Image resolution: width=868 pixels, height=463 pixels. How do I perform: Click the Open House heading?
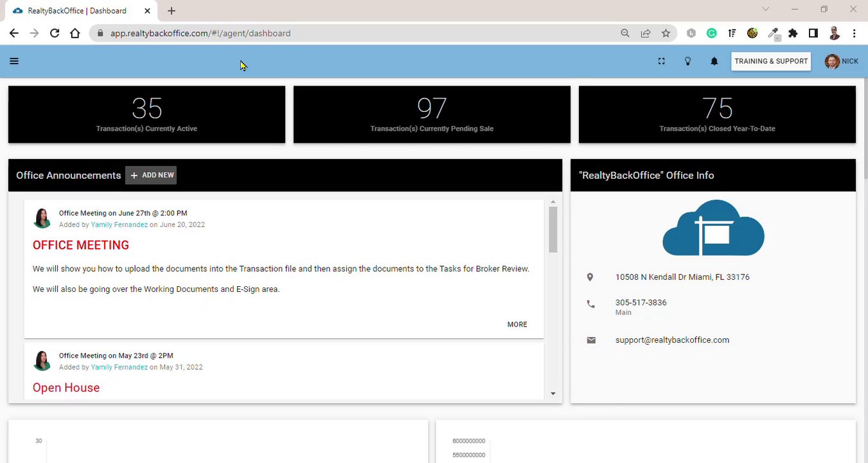point(66,388)
